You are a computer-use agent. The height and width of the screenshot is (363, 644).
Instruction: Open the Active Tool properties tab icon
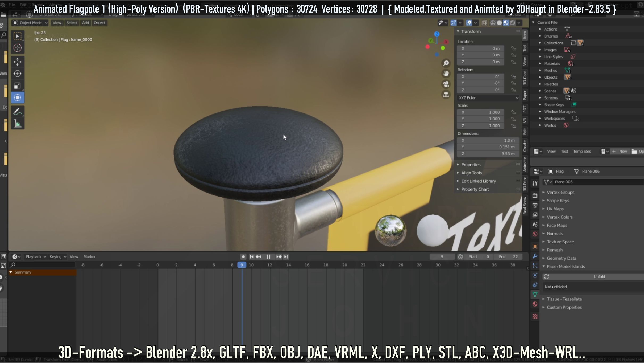[x=535, y=183]
